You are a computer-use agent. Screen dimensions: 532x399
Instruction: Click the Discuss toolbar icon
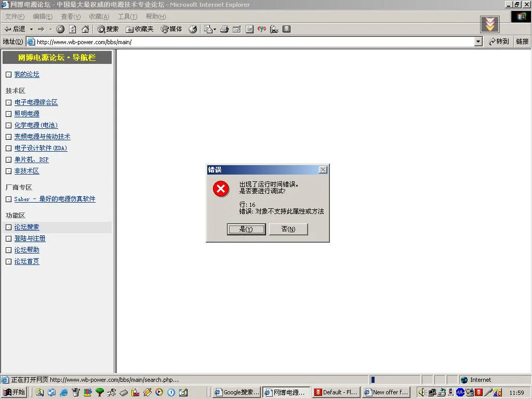coord(249,29)
